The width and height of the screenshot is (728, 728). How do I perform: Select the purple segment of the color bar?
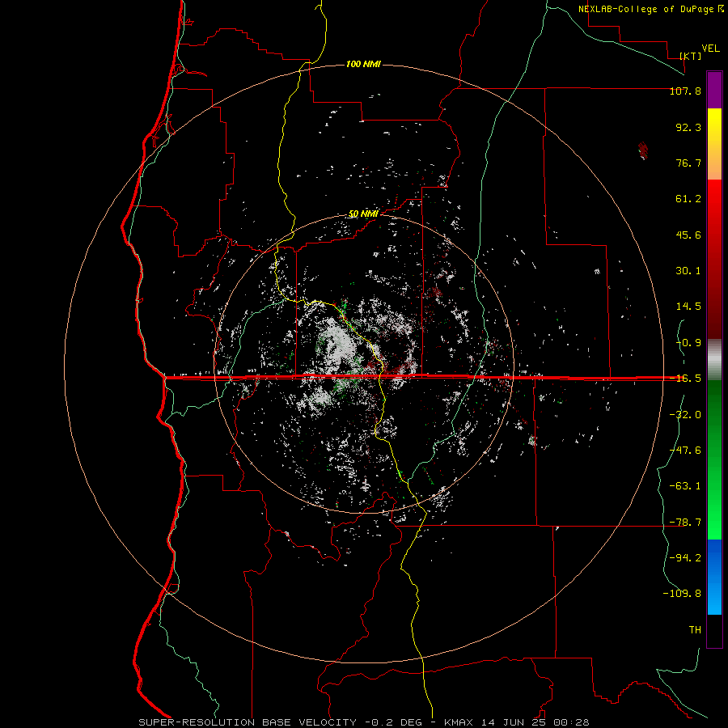coord(714,91)
